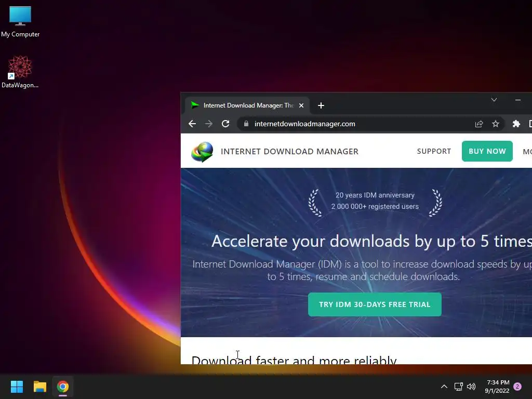The width and height of the screenshot is (532, 399).
Task: Click '20 years IDM anniversary' text
Action: coord(375,195)
